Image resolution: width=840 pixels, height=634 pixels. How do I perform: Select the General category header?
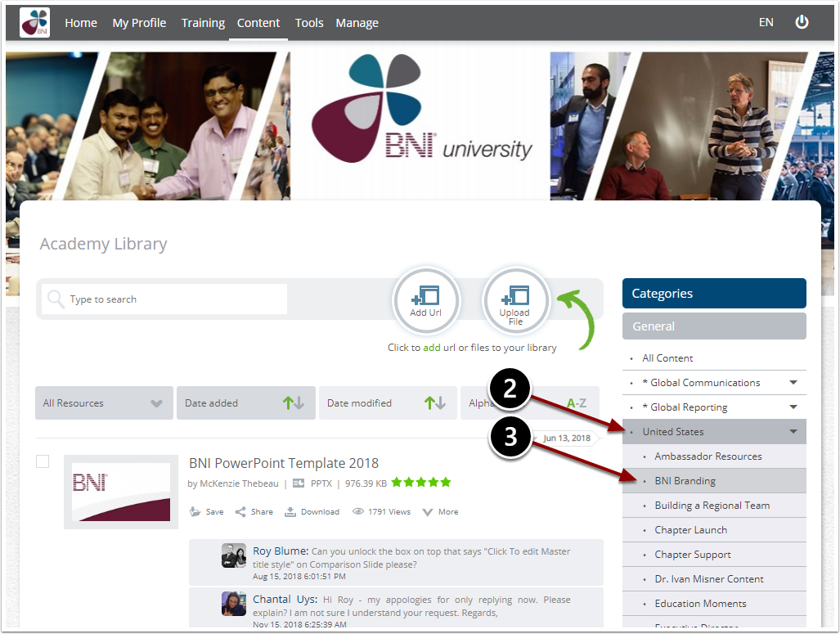tap(714, 326)
